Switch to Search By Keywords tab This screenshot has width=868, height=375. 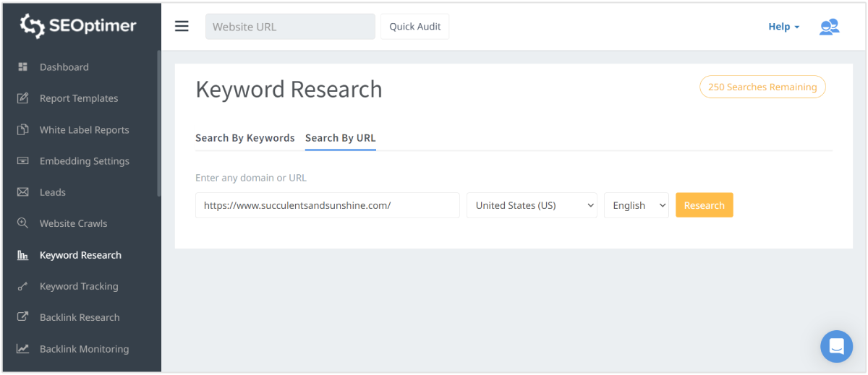[244, 138]
